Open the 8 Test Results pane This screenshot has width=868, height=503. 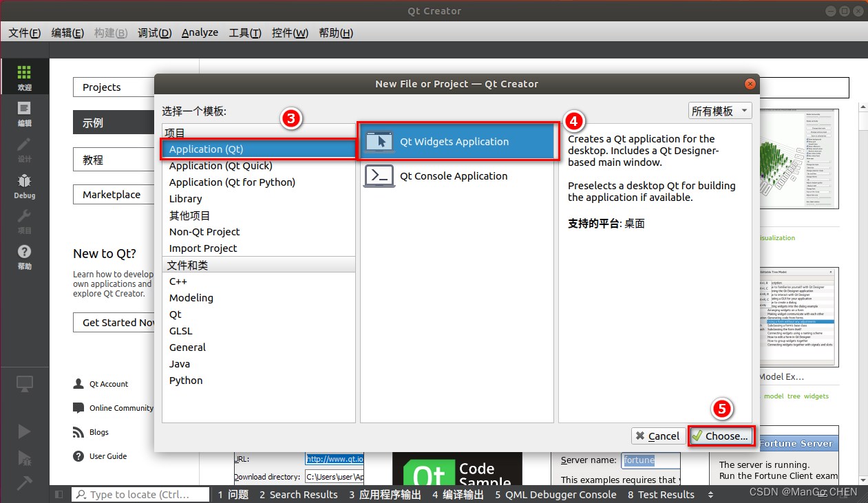(661, 494)
